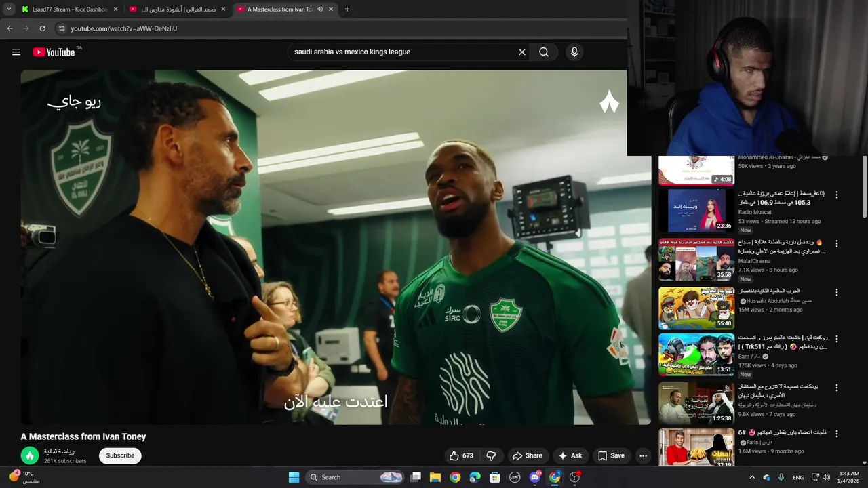Show hidden system tray icons chevron
Image resolution: width=868 pixels, height=488 pixels.
[x=751, y=477]
